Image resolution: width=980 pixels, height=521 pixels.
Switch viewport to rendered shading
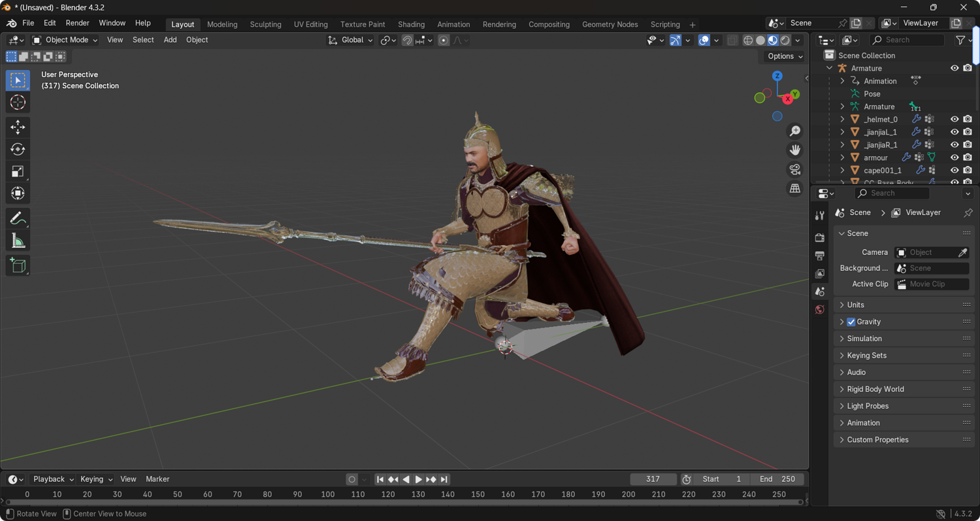coord(785,41)
